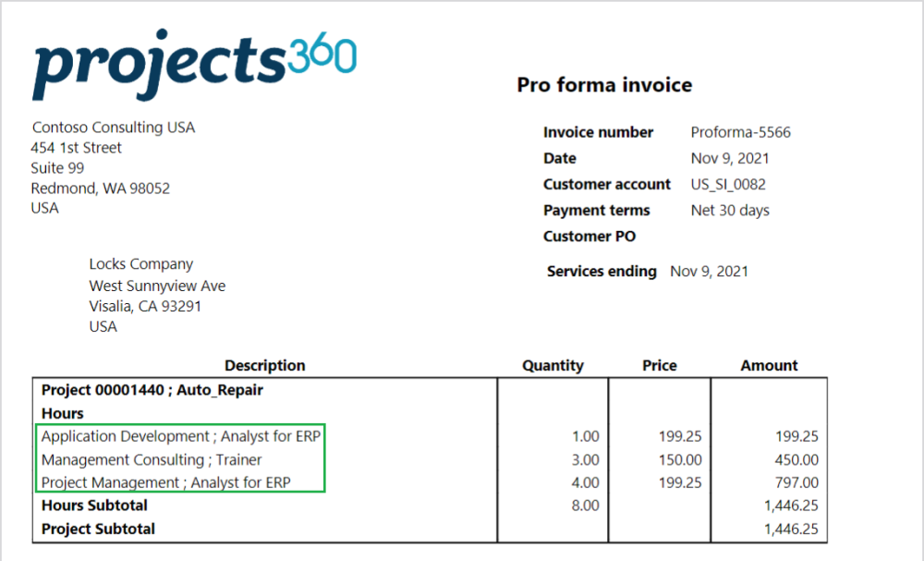
Task: Click the Customer PO label
Action: 590,236
